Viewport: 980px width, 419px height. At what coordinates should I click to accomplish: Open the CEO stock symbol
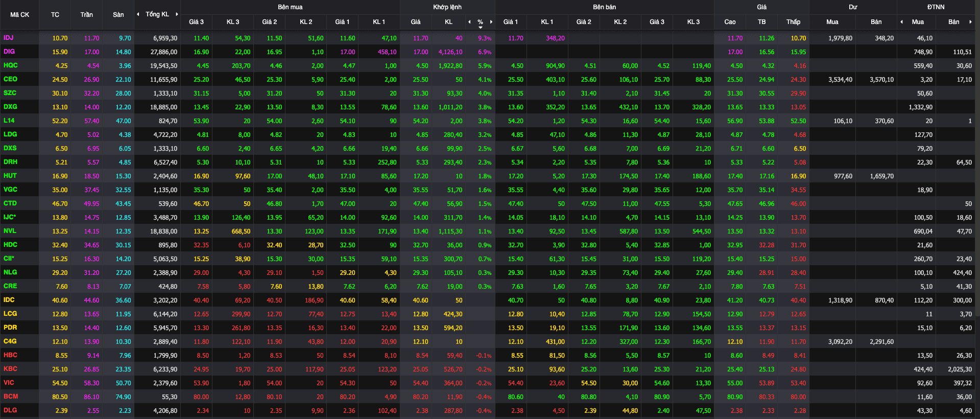(10, 79)
